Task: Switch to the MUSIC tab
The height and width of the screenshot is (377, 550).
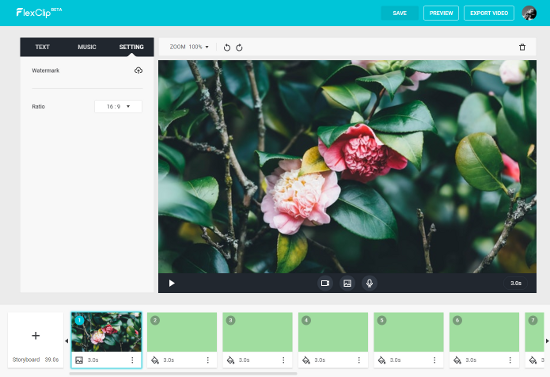Action: [87, 47]
